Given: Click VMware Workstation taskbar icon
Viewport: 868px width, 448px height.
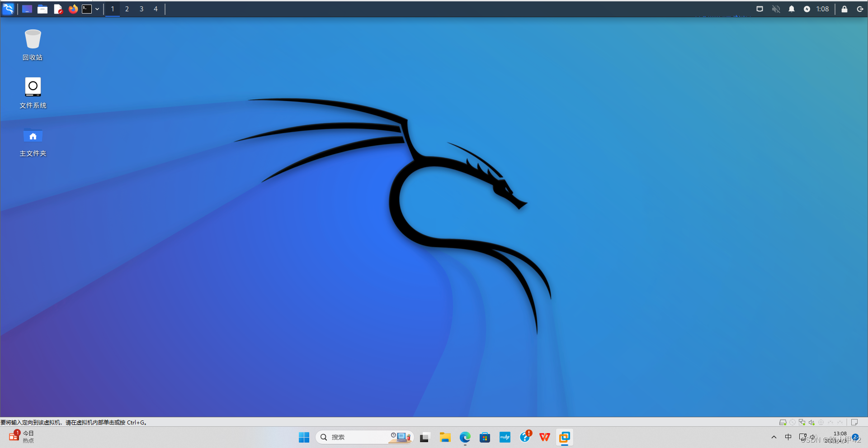Looking at the screenshot, I should 565,437.
